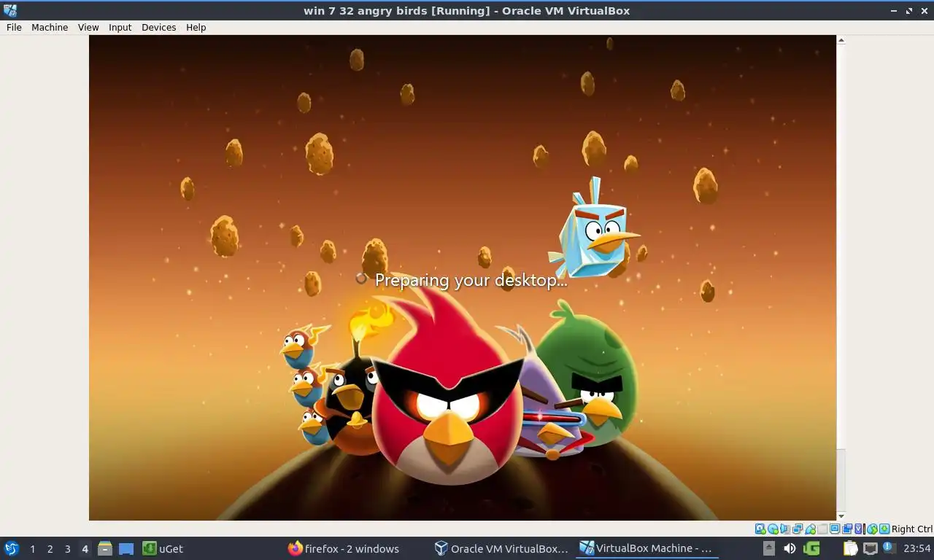Click the VirtualBox window icon in title bar
Screen dimensions: 934x560
point(10,10)
